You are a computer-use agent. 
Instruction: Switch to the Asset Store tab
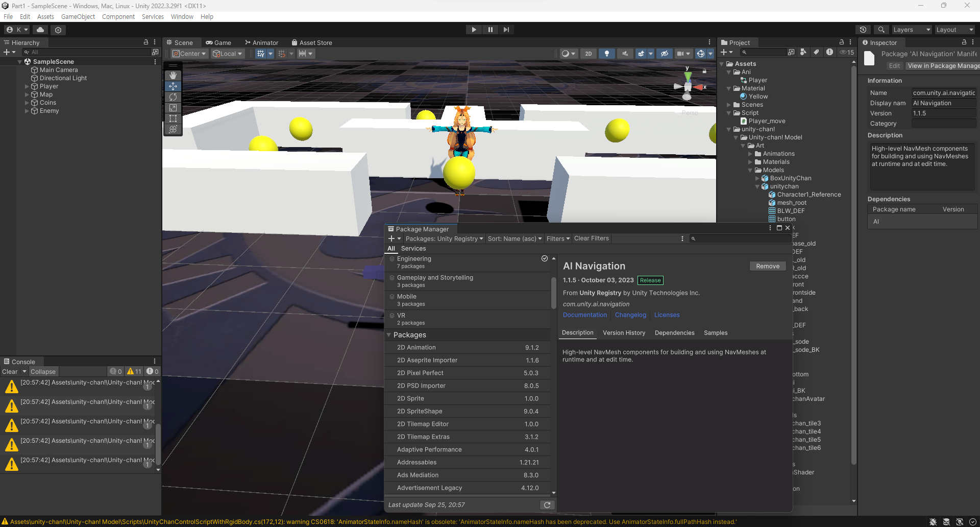click(312, 43)
